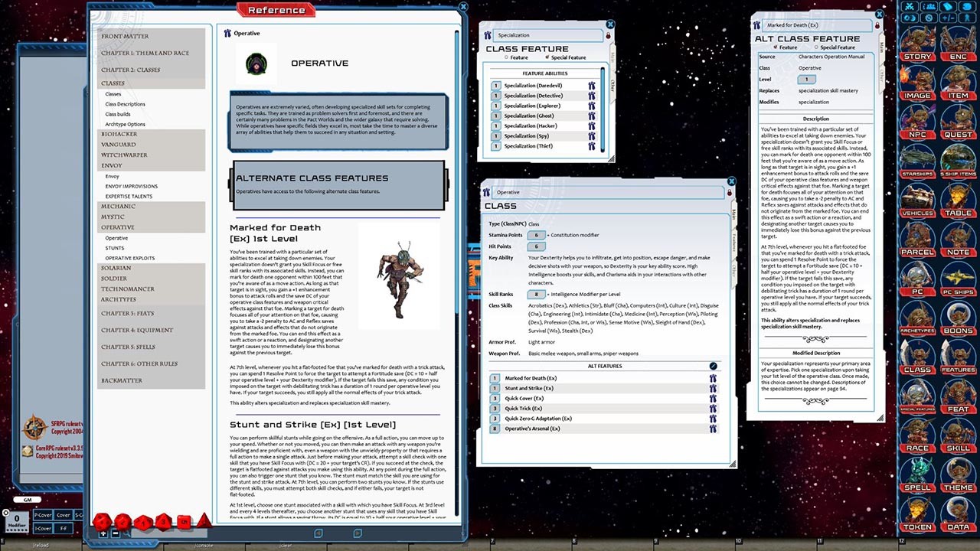Click the gear options icon in top toolbar
Screen dimensions: 980x551
click(x=929, y=17)
